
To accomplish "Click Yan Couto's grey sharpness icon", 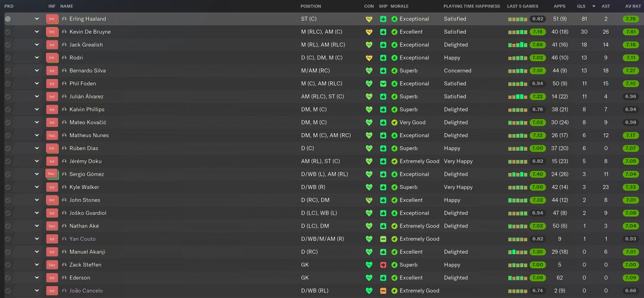I will [383, 239].
